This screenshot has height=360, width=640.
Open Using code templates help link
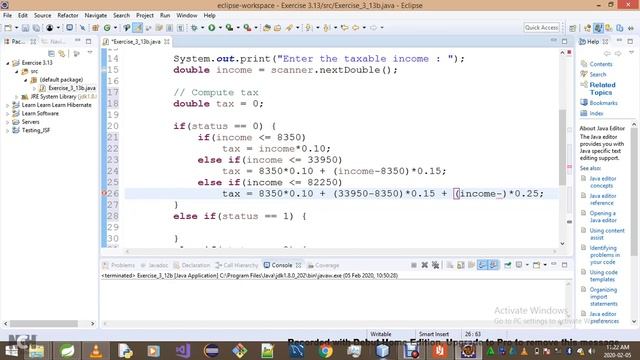[x=603, y=276]
